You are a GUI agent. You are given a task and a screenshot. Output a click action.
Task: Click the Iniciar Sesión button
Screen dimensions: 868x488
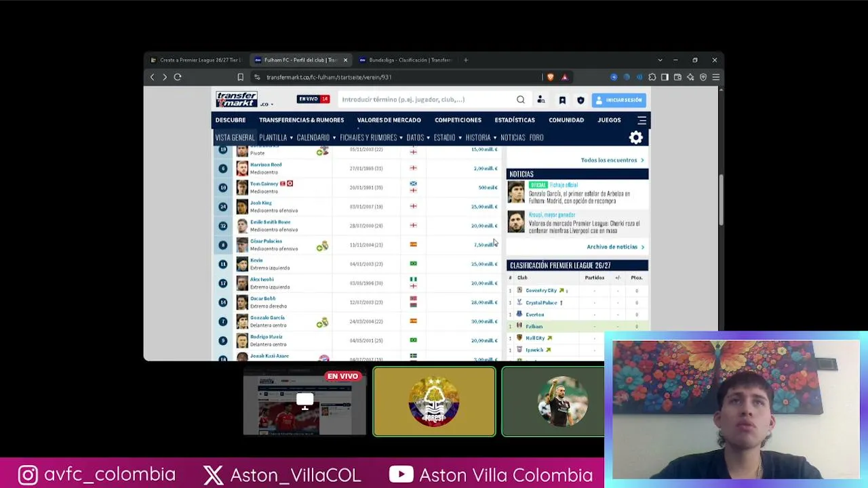coord(618,100)
